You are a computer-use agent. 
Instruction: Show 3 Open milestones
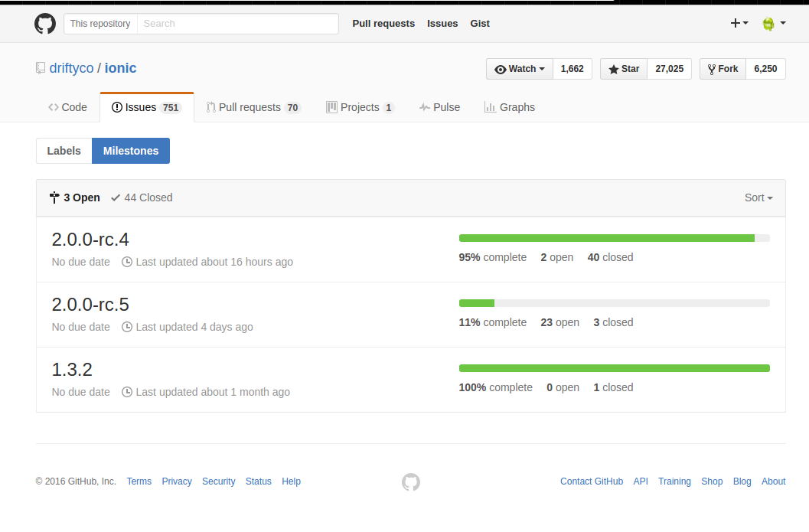coord(75,197)
